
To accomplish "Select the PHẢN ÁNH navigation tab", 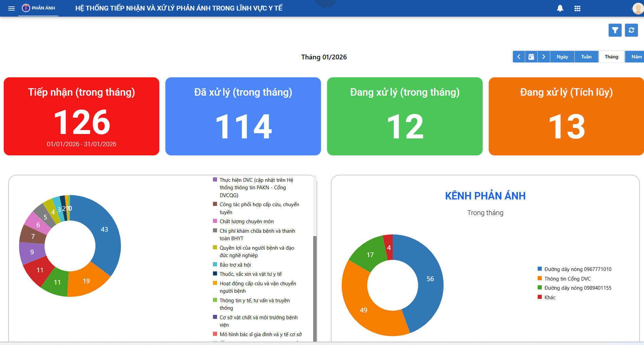I will tap(38, 8).
